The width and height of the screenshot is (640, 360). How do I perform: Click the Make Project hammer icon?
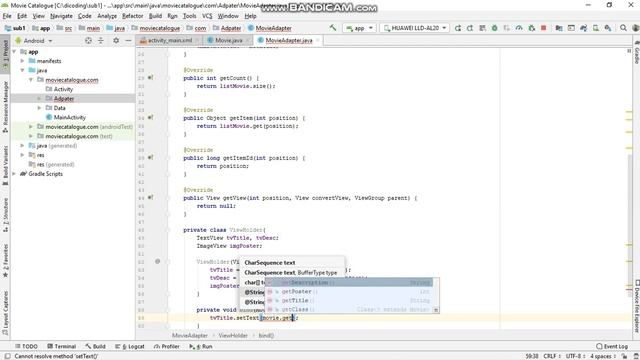(x=333, y=28)
